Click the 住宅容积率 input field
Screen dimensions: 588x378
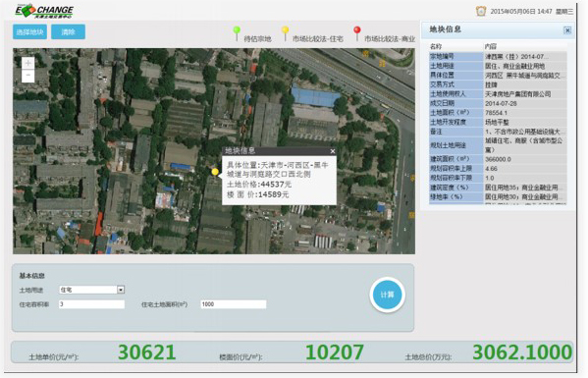(91, 304)
